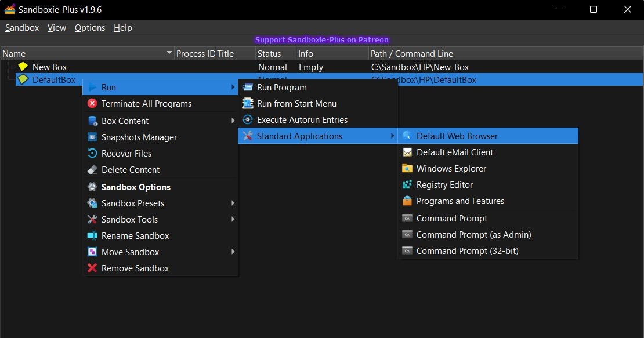
Task: Click the Execute Autorun Entries icon
Action: point(248,120)
